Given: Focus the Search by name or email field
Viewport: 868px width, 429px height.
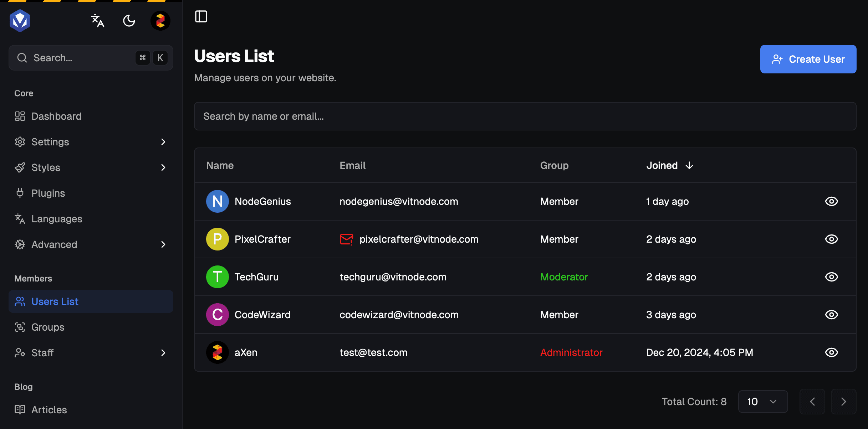Looking at the screenshot, I should [525, 116].
